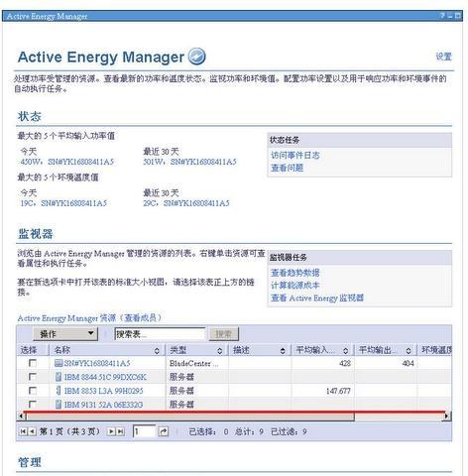Open Active Energy Manager 资源 members link
The width and height of the screenshot is (468, 476).
(x=89, y=318)
